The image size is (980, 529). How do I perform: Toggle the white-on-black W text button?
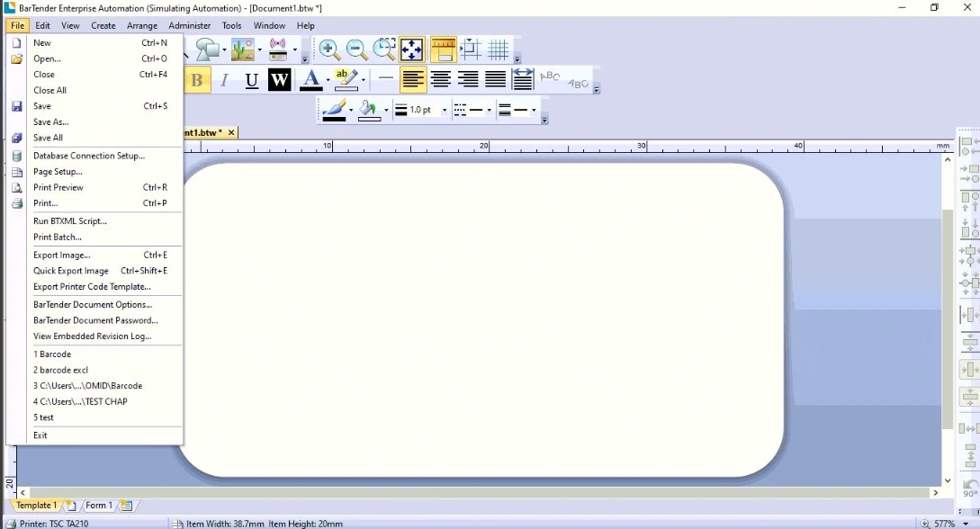point(279,79)
